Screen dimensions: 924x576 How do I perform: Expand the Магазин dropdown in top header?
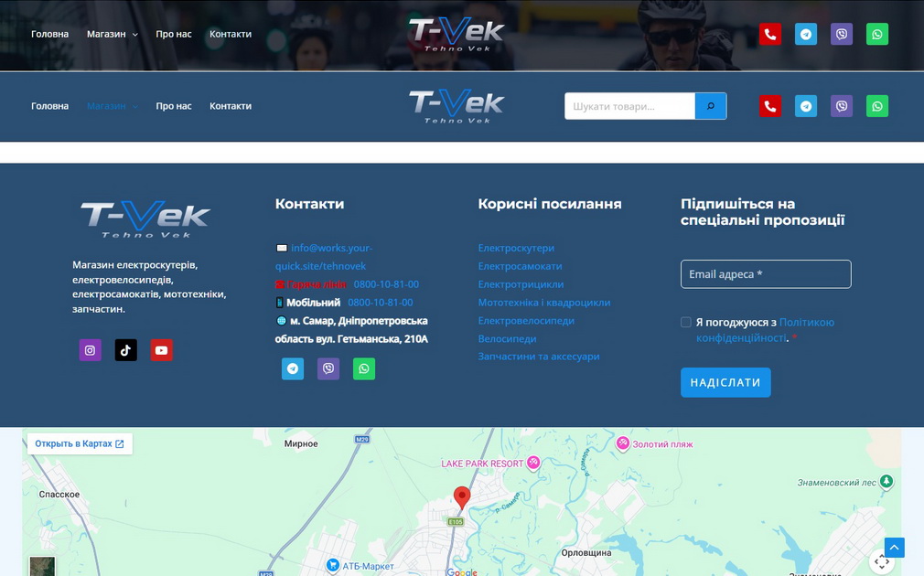(113, 34)
